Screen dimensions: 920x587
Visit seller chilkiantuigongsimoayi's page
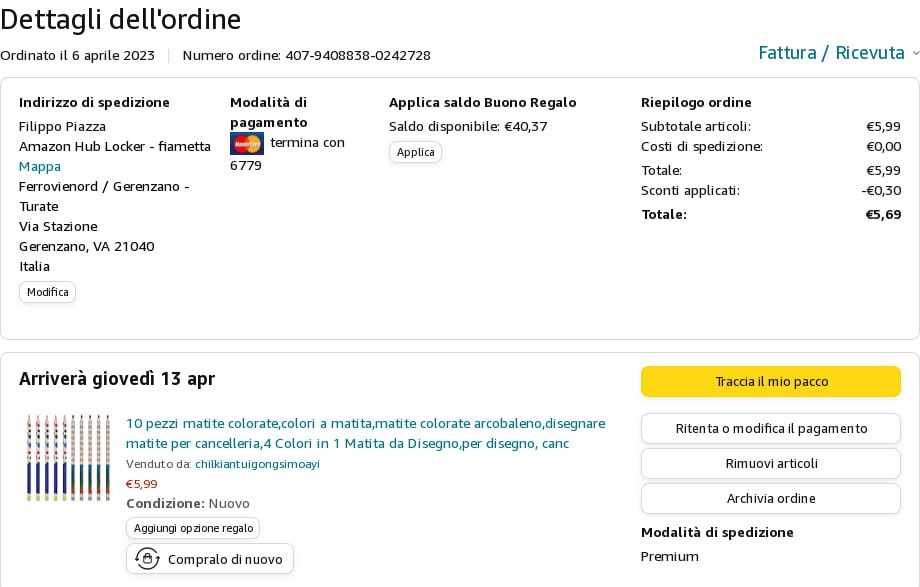pyautogui.click(x=257, y=464)
